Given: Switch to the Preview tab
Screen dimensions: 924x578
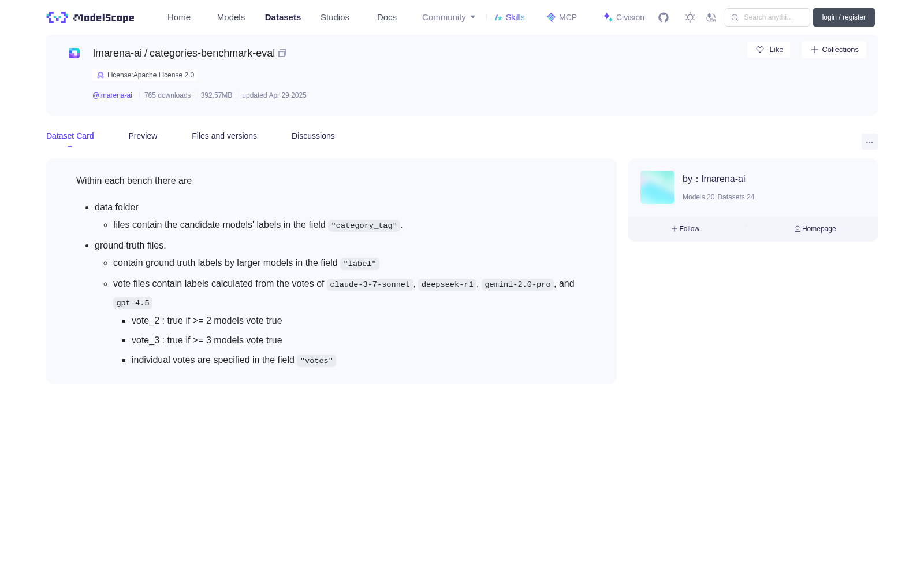Looking at the screenshot, I should [143, 136].
